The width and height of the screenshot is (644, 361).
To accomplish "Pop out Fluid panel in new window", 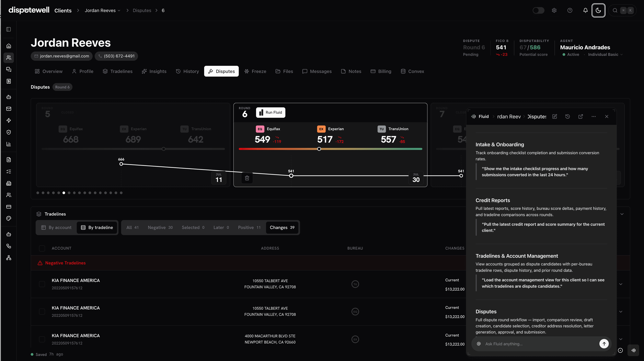I will [580, 117].
